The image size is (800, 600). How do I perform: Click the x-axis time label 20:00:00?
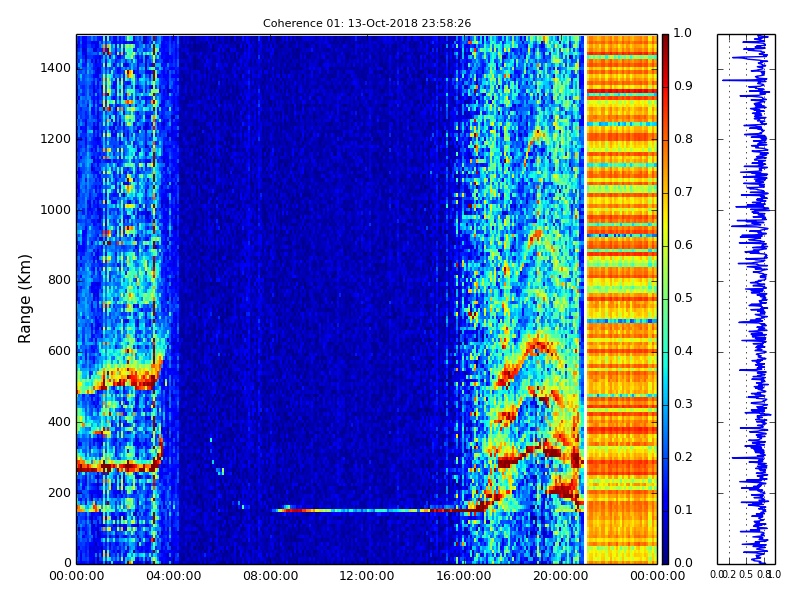click(561, 576)
